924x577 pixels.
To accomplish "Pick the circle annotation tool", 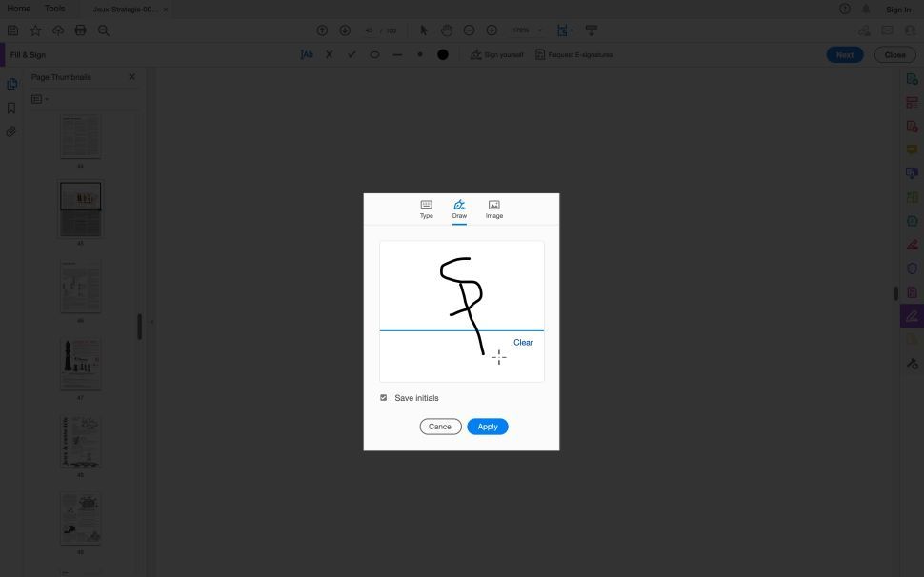I will tap(374, 54).
